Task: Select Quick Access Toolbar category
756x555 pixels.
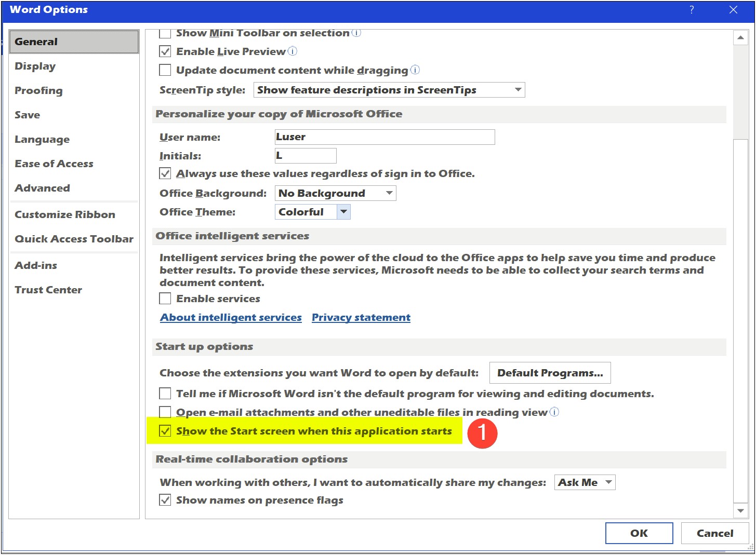Action: pos(74,239)
